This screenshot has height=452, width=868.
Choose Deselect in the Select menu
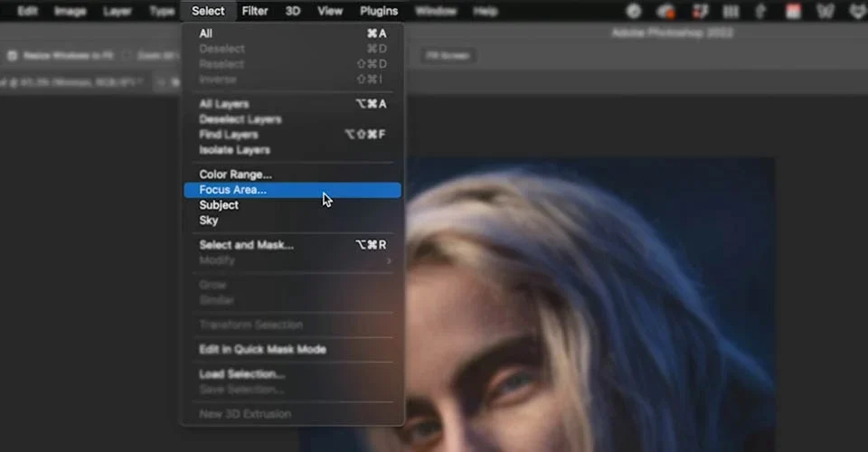292,49
